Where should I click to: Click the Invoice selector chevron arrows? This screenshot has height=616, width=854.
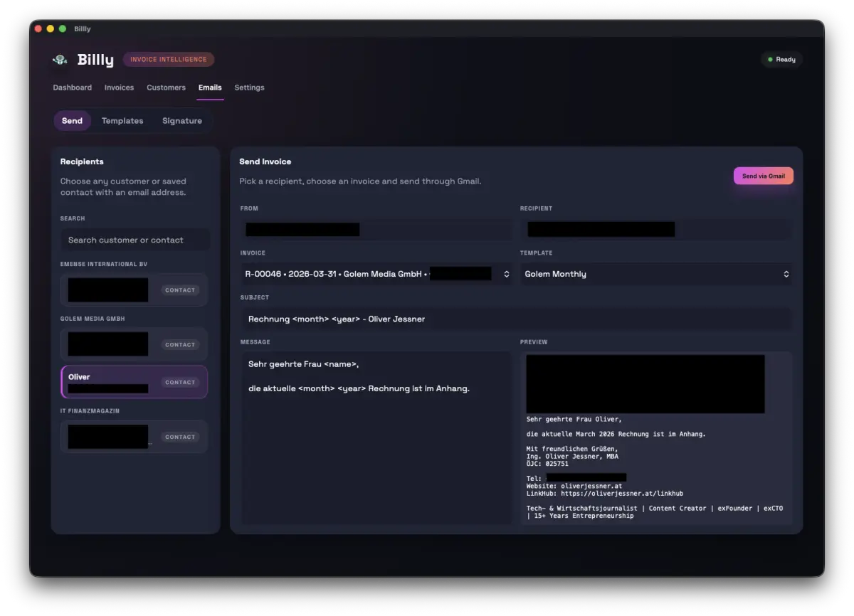[506, 274]
